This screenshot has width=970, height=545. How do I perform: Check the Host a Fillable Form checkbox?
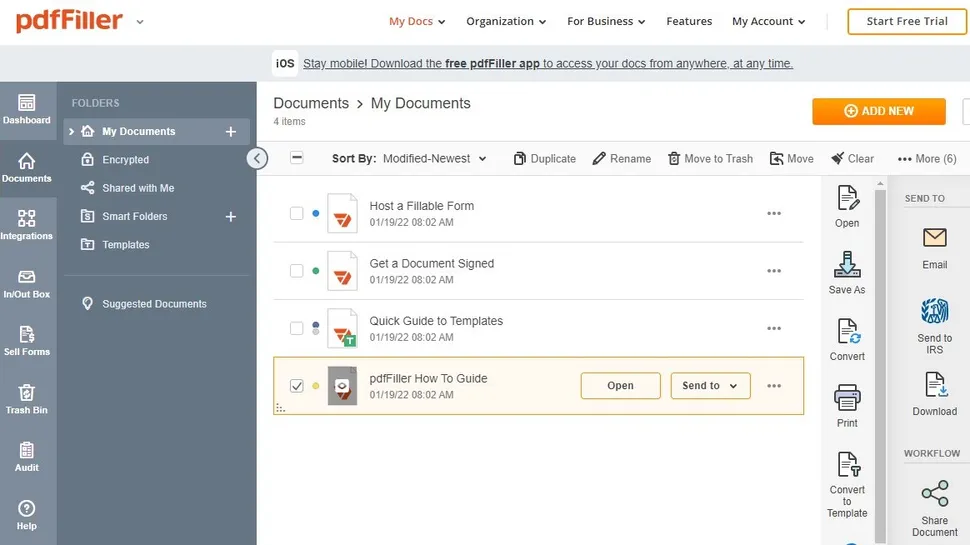[297, 213]
